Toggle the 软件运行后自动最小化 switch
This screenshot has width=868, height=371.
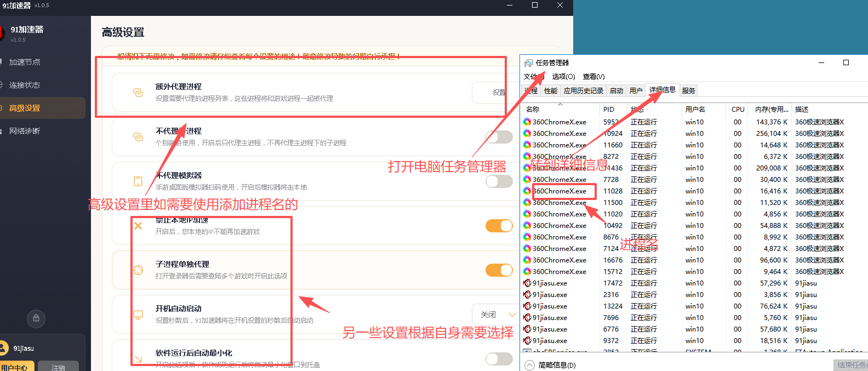[499, 359]
